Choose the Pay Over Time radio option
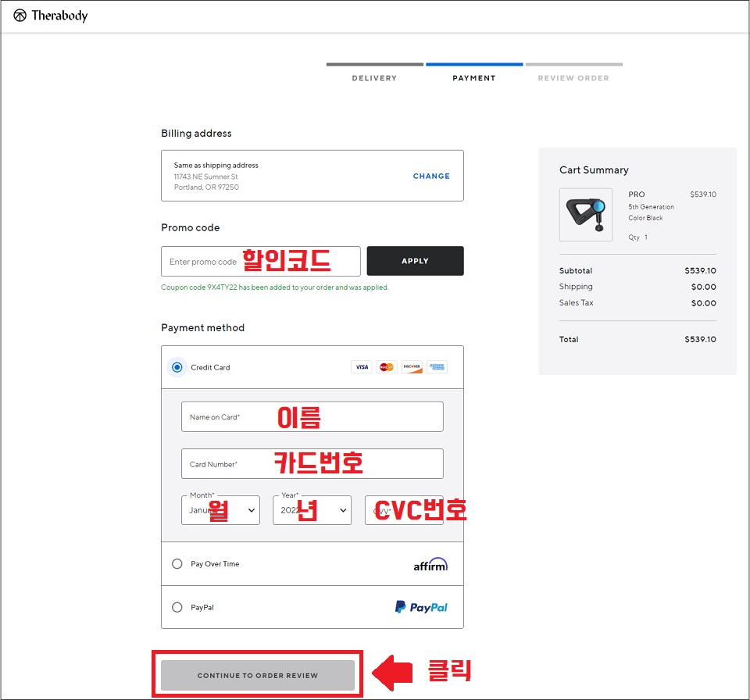 coord(177,563)
